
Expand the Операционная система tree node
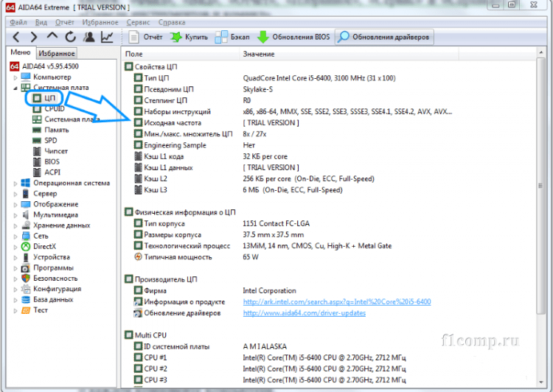point(15,183)
